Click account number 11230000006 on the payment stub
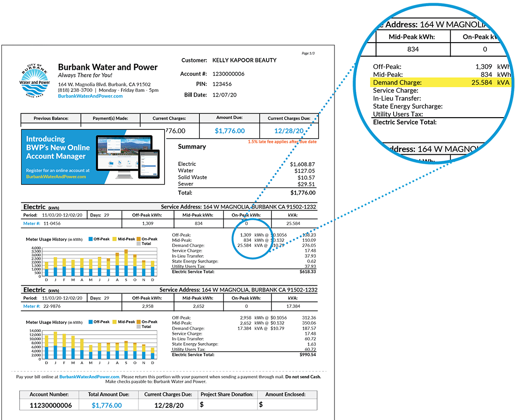Screen dimensions: 516x420 coord(51,405)
